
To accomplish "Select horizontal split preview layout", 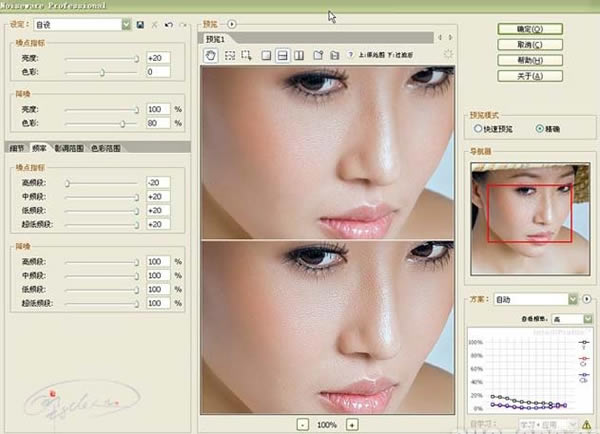I will (282, 55).
